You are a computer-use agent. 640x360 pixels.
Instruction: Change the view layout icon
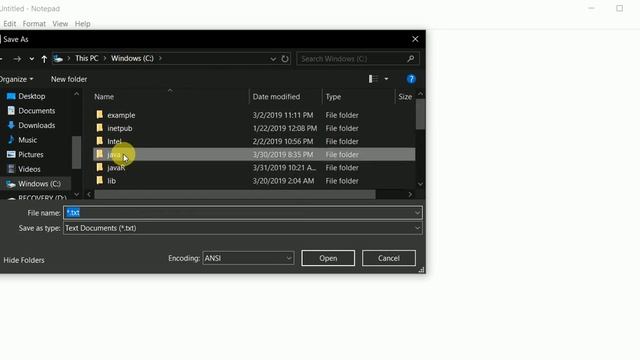(x=373, y=79)
